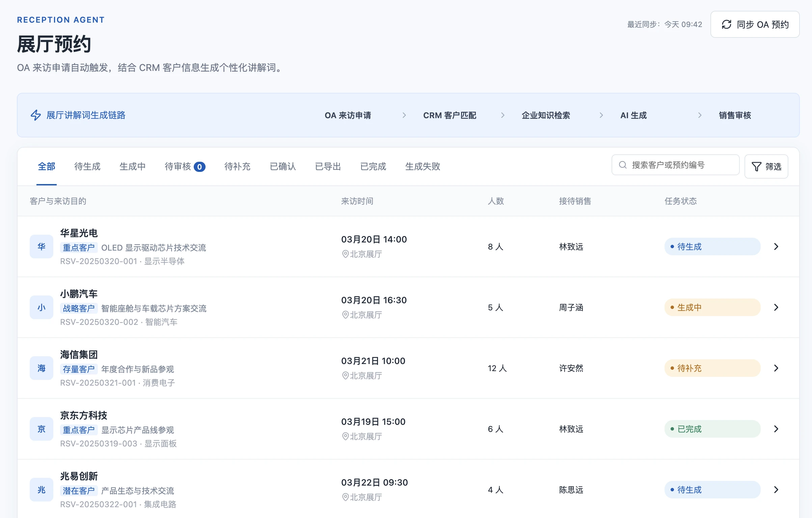This screenshot has height=518, width=812.
Task: Click 海信集团 status badge 待补充
Action: pos(712,368)
